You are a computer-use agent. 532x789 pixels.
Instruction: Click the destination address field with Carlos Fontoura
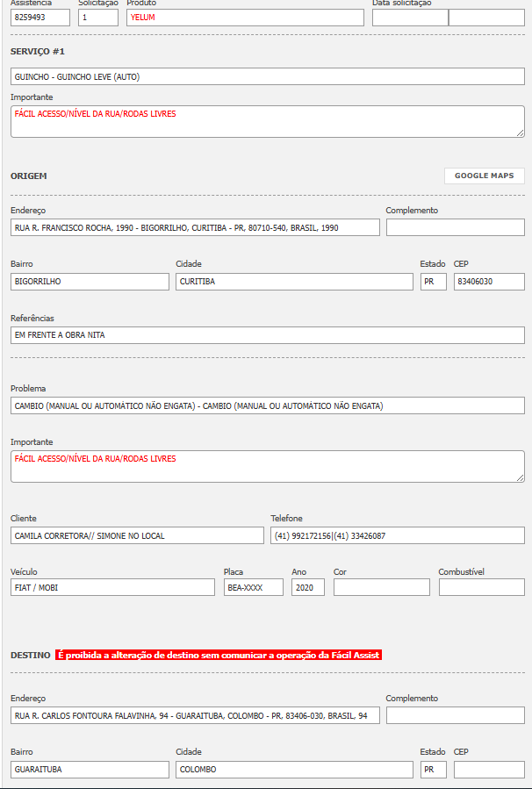tap(195, 716)
